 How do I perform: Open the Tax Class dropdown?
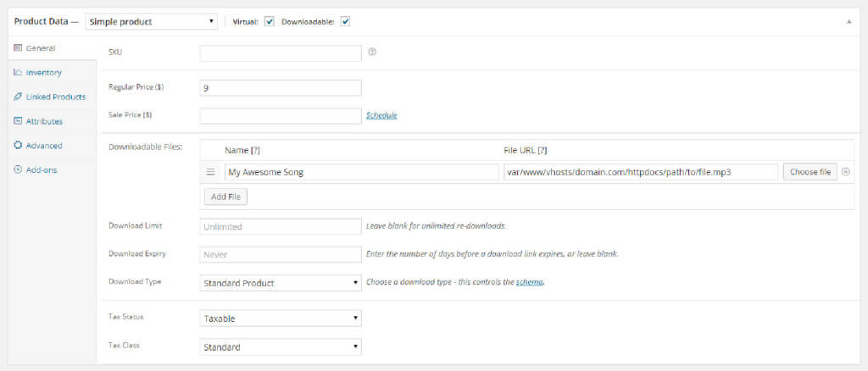(280, 347)
